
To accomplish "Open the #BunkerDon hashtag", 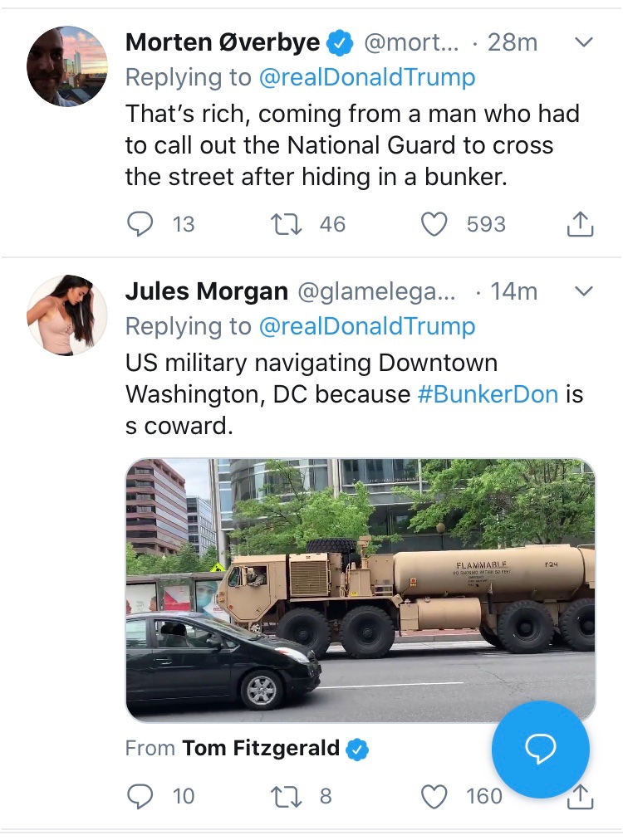I will [x=488, y=393].
